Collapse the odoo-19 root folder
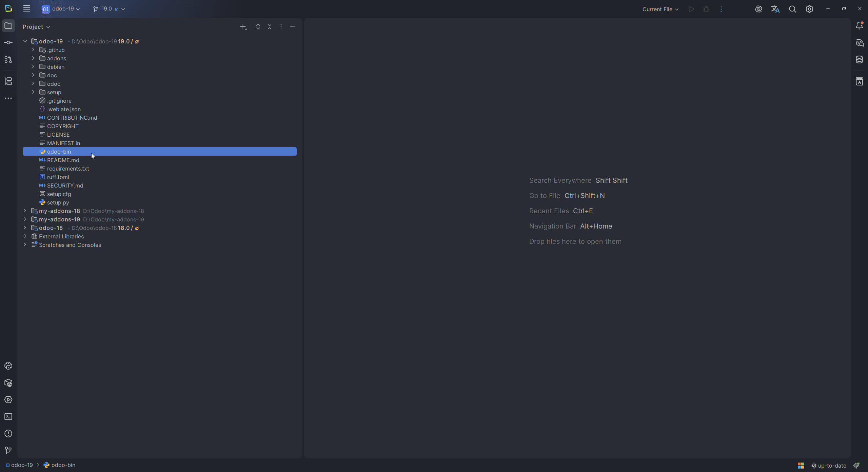 point(25,41)
